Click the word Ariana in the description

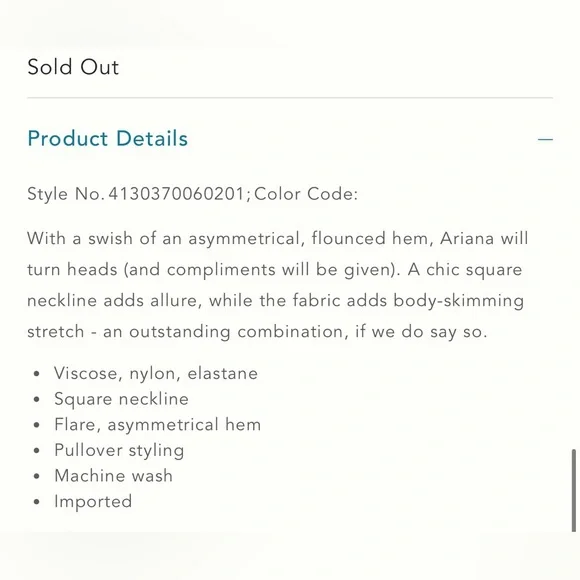coord(467,238)
